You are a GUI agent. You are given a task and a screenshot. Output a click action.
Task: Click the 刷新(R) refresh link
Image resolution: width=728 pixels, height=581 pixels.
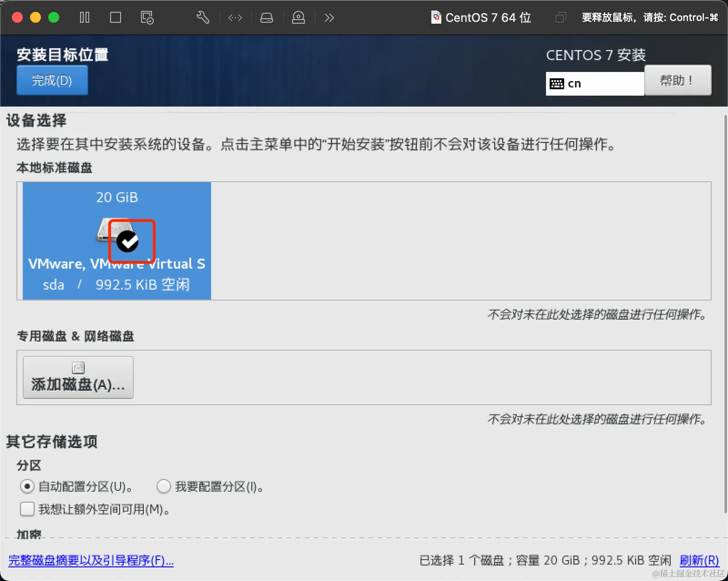click(x=699, y=561)
